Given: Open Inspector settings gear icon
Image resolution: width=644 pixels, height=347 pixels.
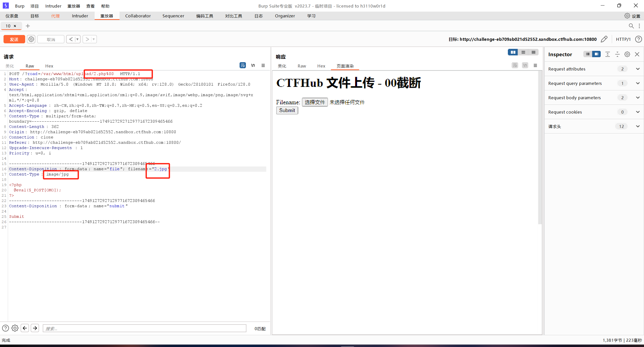Looking at the screenshot, I should pos(627,54).
